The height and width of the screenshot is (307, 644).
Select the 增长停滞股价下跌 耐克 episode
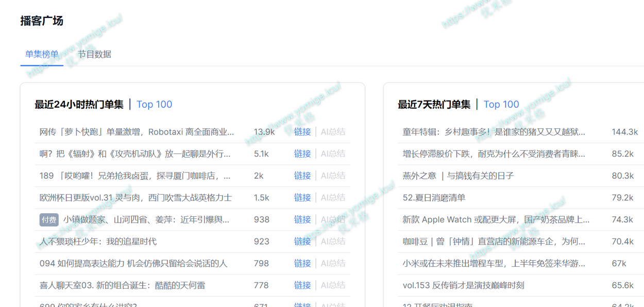tap(494, 154)
